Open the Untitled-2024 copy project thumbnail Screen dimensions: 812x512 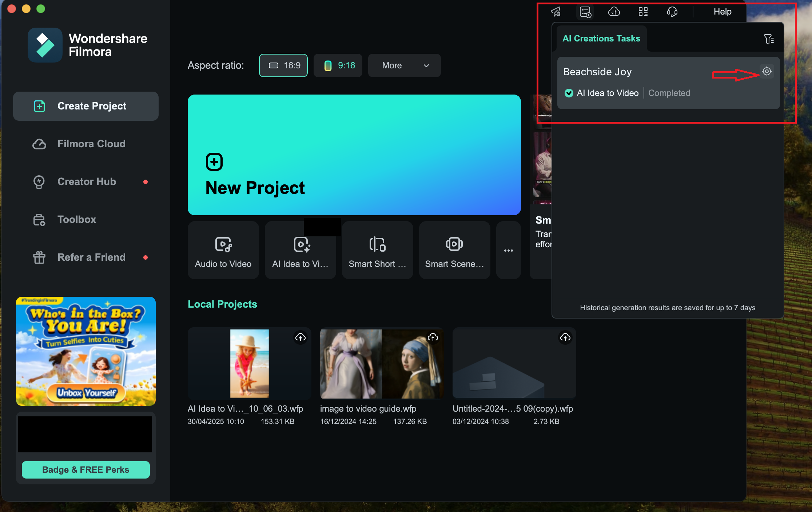[x=514, y=363]
